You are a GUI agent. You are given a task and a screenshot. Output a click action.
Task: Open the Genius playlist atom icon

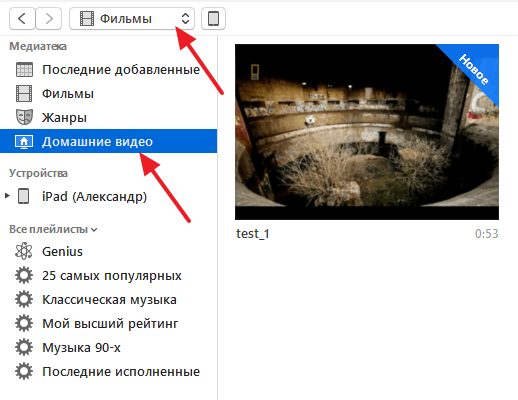point(24,251)
